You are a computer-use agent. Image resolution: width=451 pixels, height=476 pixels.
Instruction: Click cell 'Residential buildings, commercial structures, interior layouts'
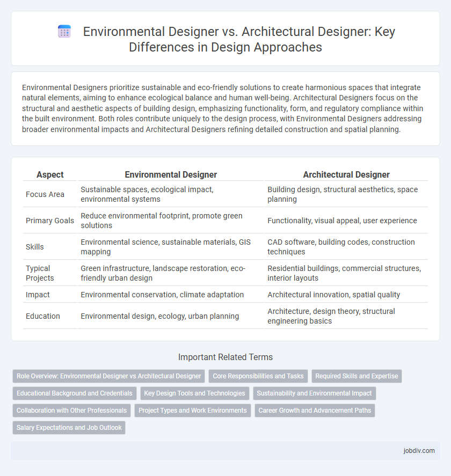(x=346, y=273)
